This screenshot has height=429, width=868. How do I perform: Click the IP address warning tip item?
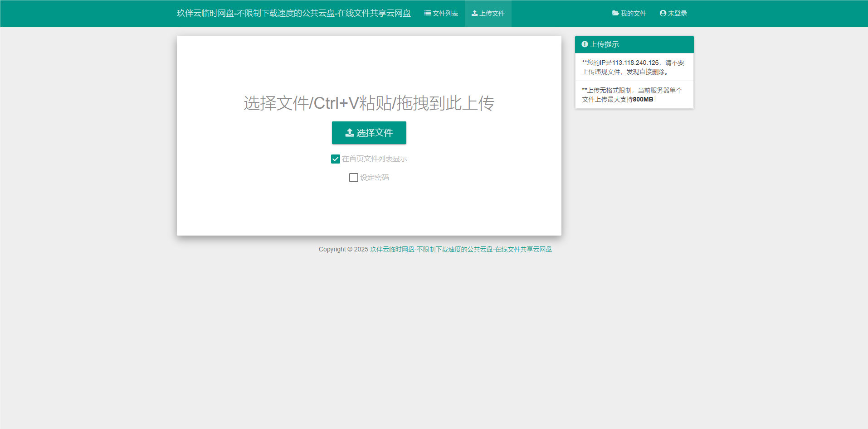[x=634, y=67]
